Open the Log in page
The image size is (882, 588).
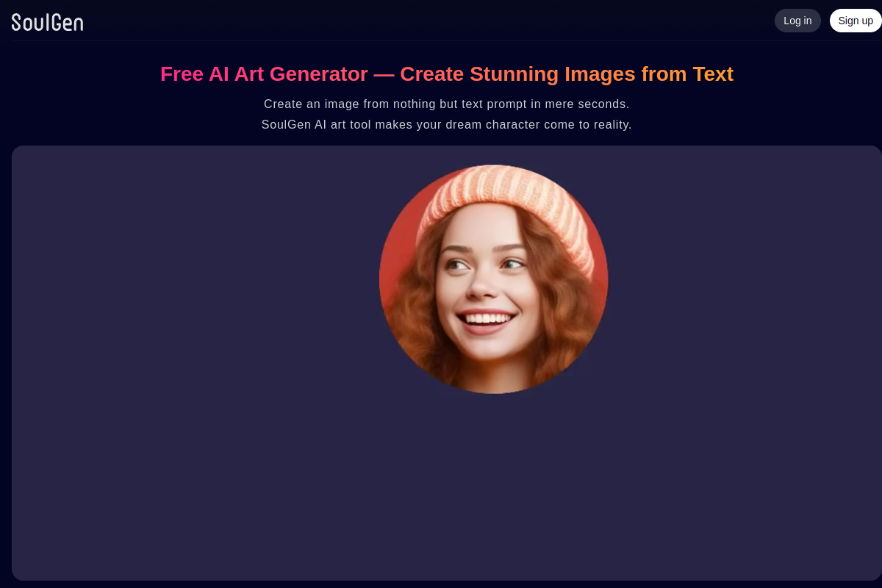(797, 21)
